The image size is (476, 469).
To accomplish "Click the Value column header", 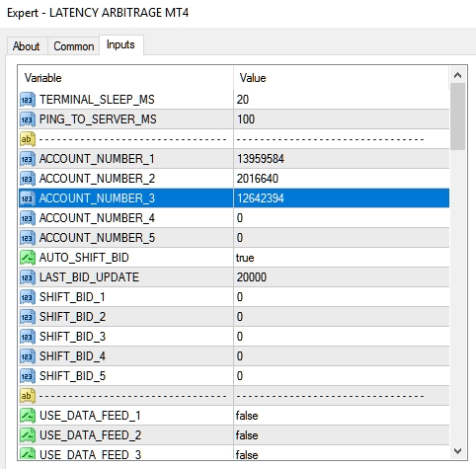I will coord(342,78).
